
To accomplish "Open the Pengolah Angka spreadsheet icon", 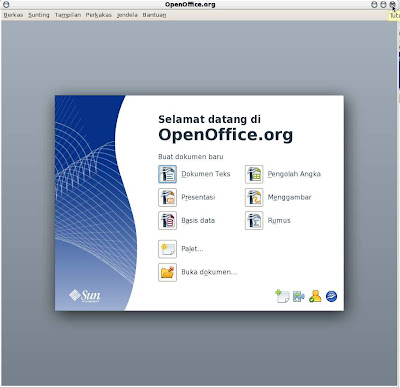I will coord(254,174).
